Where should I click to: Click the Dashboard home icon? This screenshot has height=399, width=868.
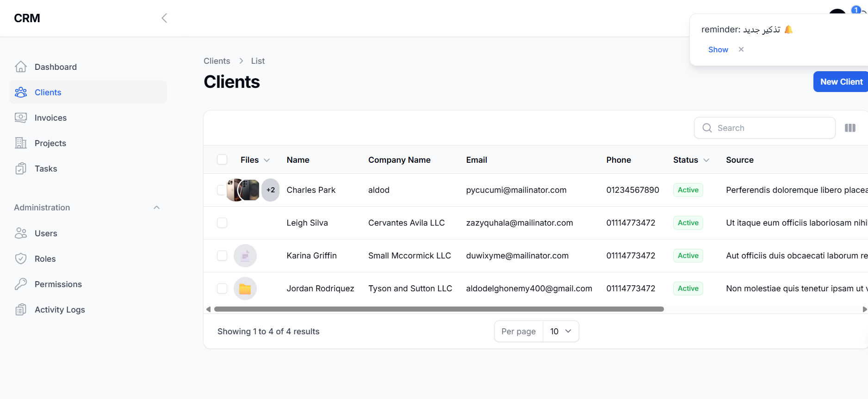21,67
